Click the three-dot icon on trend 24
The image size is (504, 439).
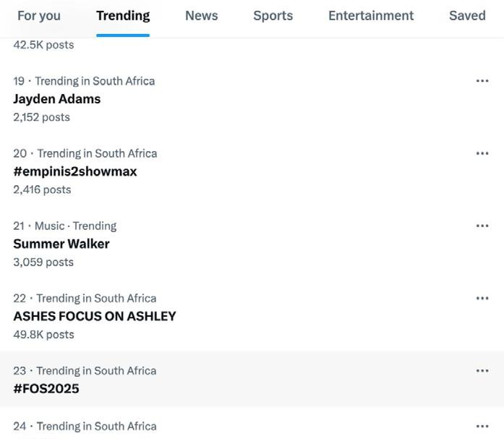(482, 426)
